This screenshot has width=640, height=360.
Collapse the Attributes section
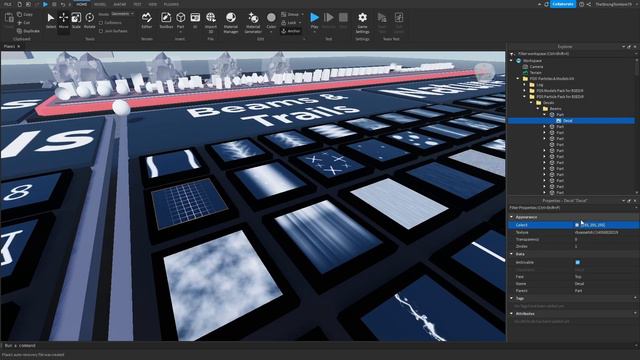(x=511, y=314)
